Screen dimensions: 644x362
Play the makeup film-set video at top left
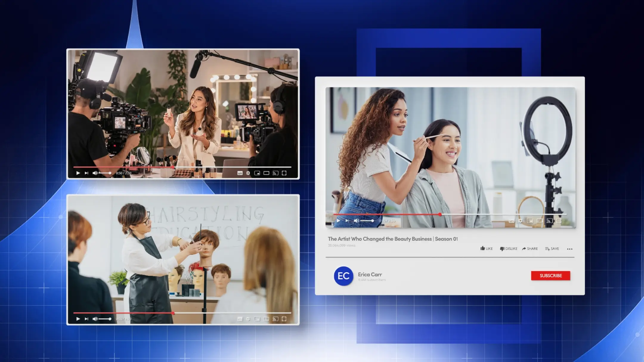pyautogui.click(x=78, y=173)
